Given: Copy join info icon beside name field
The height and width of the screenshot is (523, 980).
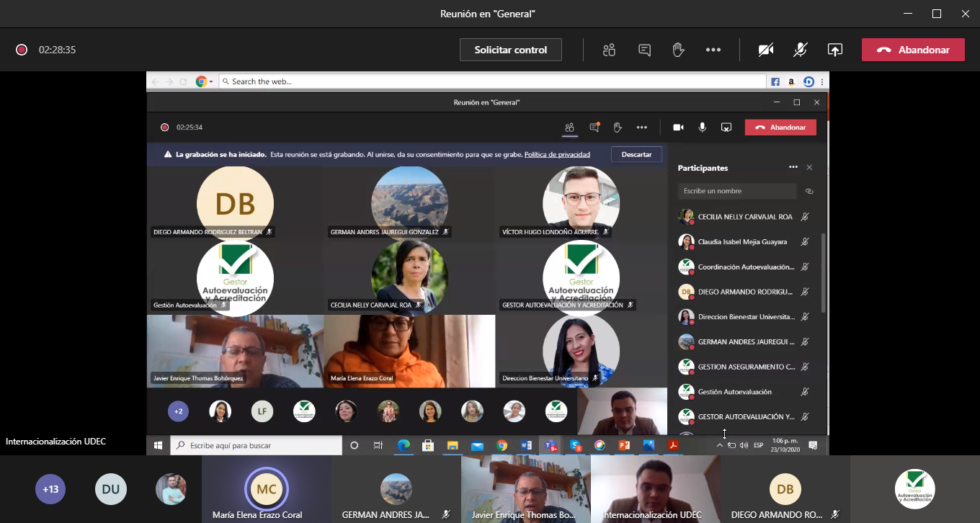Looking at the screenshot, I should click(x=809, y=191).
